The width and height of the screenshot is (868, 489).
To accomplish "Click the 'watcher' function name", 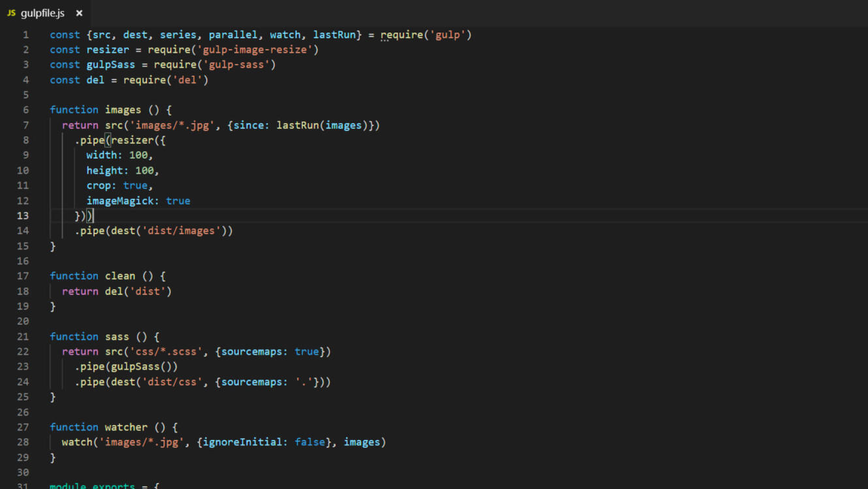I will 126,427.
